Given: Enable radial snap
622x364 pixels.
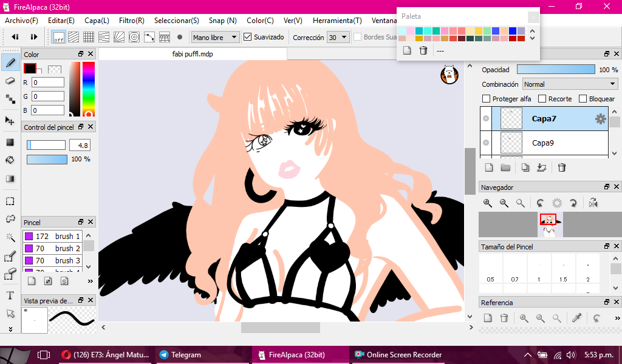Looking at the screenshot, I should pos(119,37).
